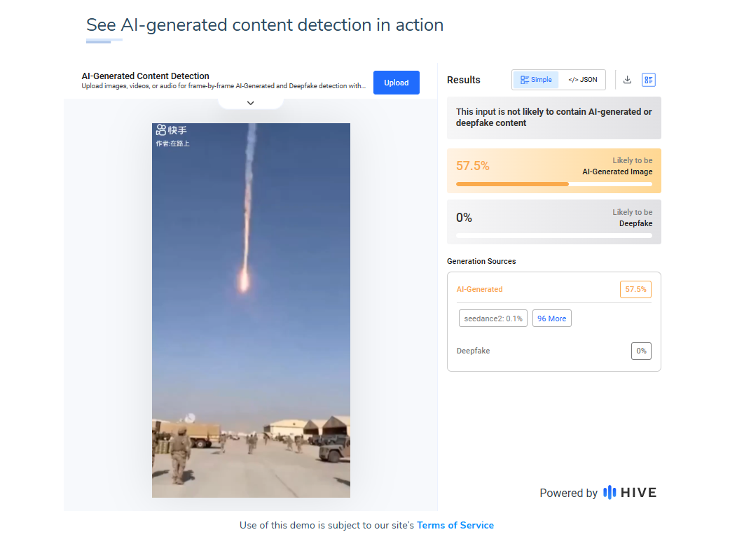
Task: Switch to Simple results view
Action: (536, 80)
